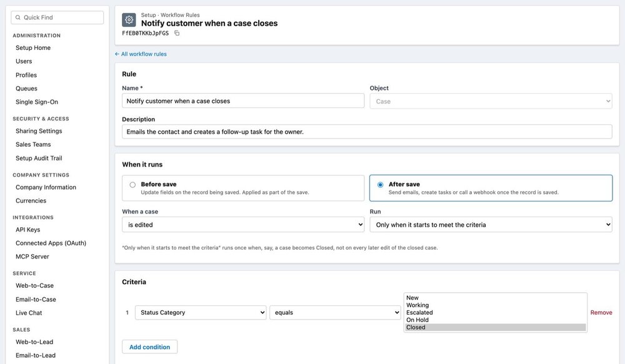Copy the rule ID FfEB0TKKbJpFGS
The image size is (625, 364).
[x=177, y=33]
